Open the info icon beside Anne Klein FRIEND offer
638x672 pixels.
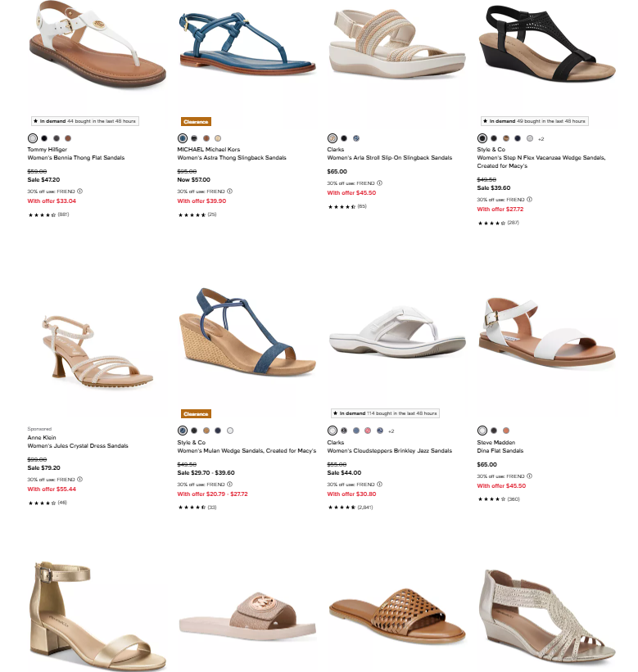coord(79,479)
